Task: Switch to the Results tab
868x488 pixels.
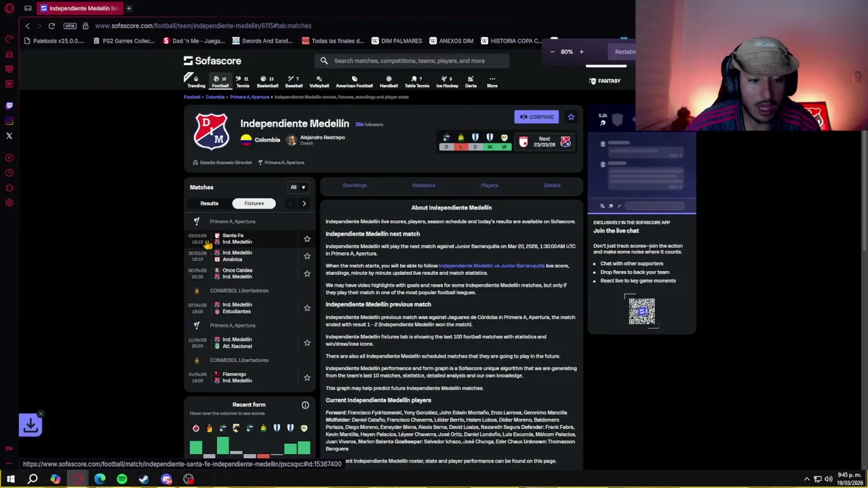Action: tap(209, 203)
